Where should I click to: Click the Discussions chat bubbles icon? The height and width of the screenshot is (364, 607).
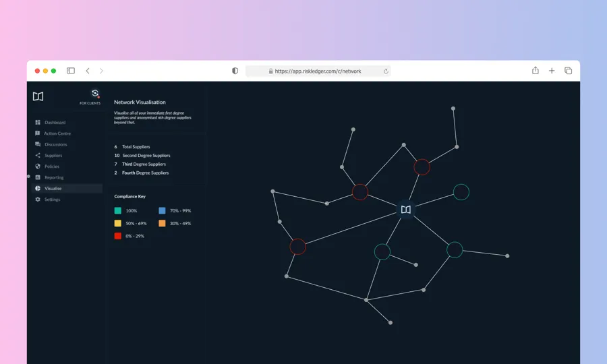tap(38, 144)
